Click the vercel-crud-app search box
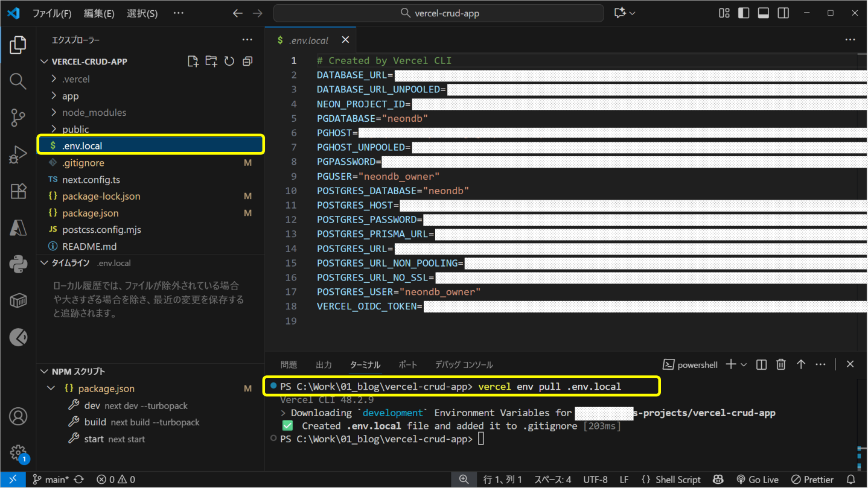868x488 pixels. click(439, 13)
